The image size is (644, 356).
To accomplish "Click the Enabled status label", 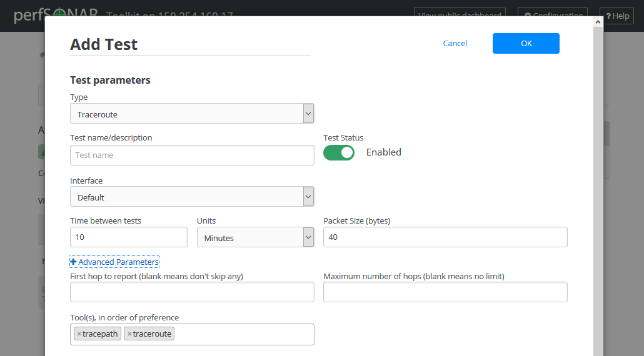I will coord(384,152).
